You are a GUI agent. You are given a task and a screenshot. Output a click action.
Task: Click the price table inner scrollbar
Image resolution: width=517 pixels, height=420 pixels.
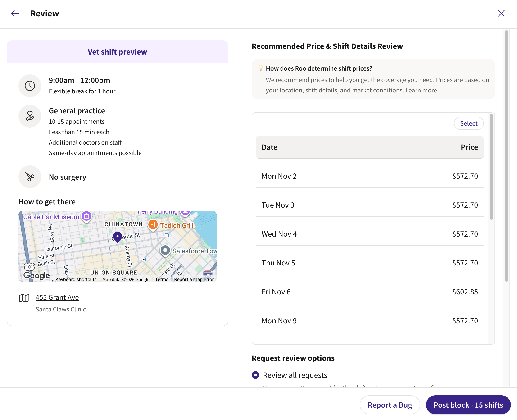(x=491, y=167)
